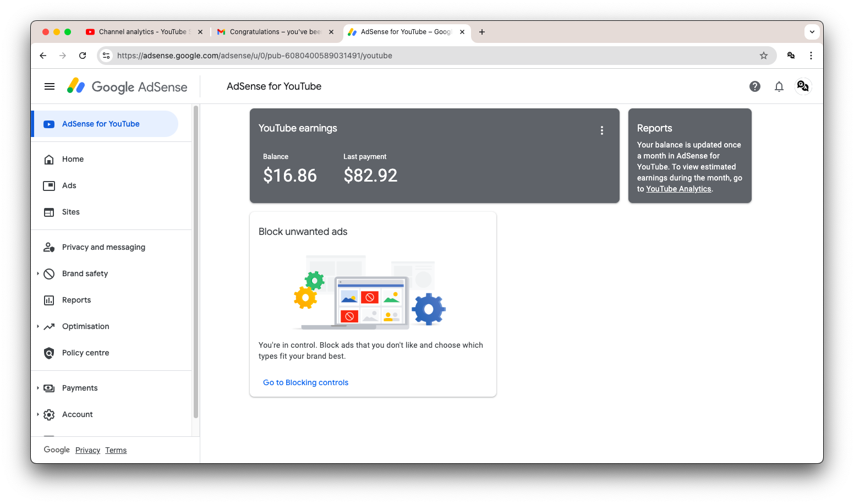Open Chrome three-dot menu
This screenshot has width=854, height=504.
pyautogui.click(x=811, y=56)
